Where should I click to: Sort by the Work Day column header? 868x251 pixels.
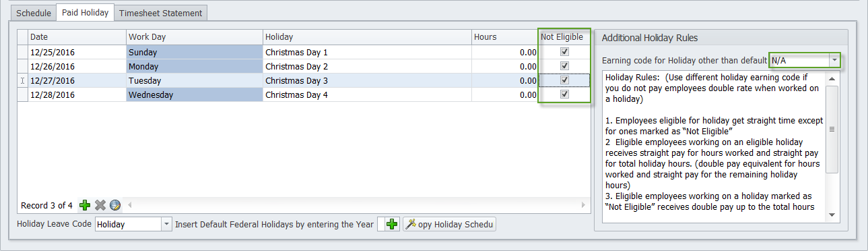(x=194, y=37)
